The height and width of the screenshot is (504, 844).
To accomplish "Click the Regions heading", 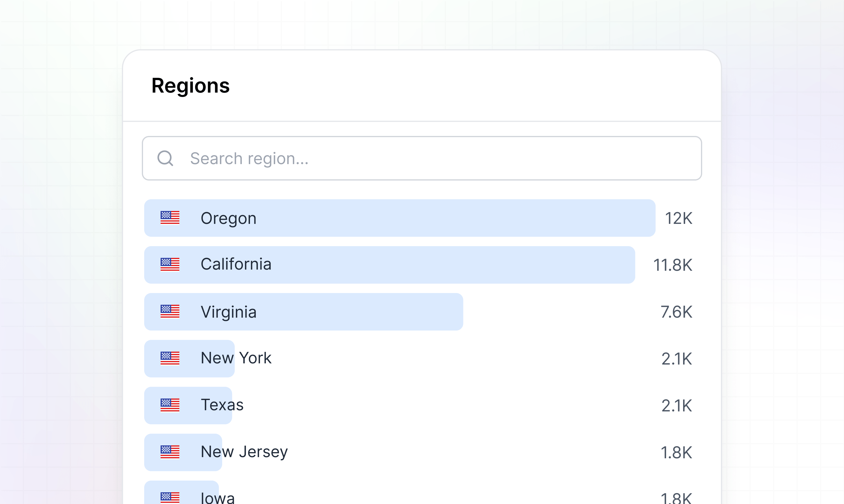I will 190,86.
